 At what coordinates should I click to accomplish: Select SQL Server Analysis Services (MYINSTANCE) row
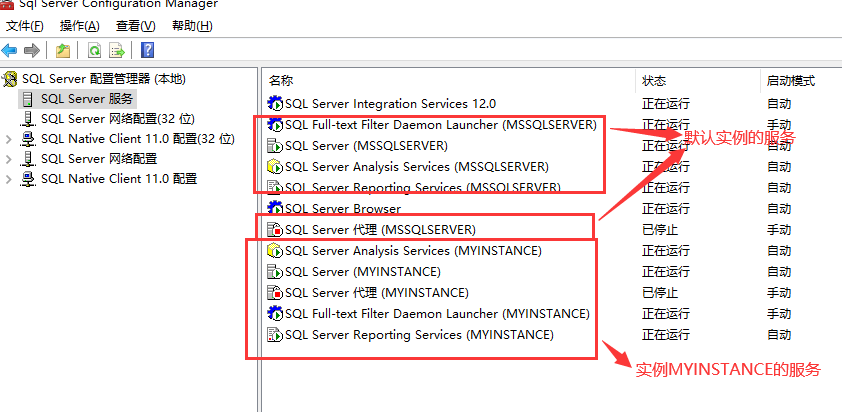tap(413, 250)
